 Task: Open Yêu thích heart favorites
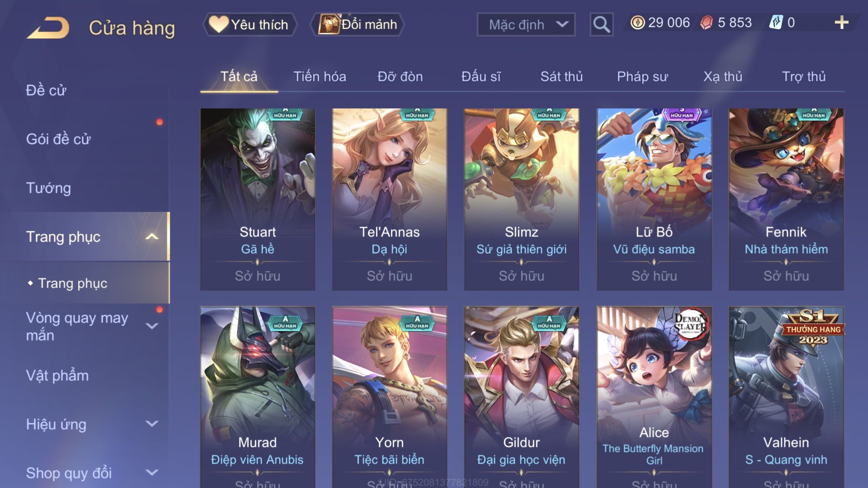pyautogui.click(x=250, y=24)
